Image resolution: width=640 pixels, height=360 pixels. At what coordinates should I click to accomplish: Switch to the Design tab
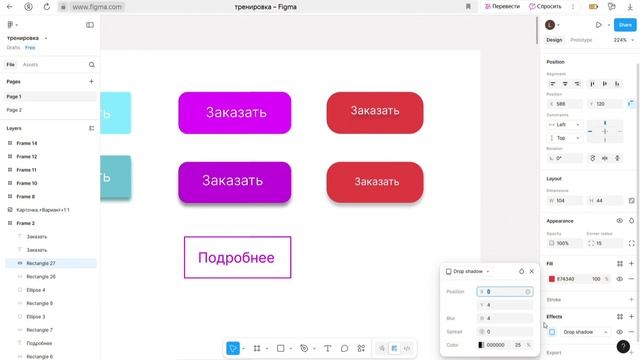point(554,40)
